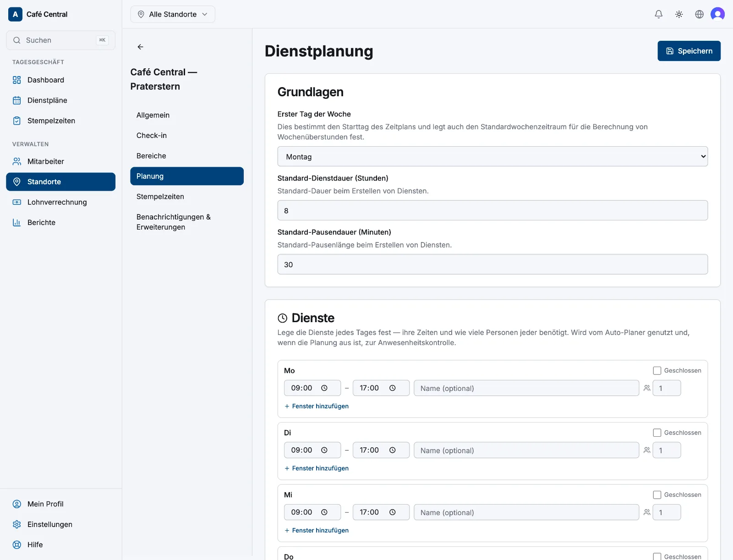733x560 pixels.
Task: Select Standorte in sidebar
Action: tap(60, 182)
